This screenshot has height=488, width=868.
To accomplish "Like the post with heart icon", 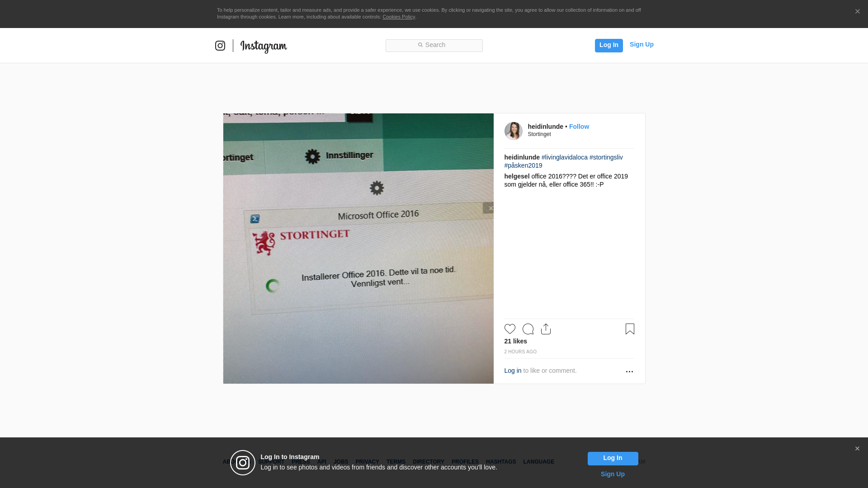I will (x=509, y=329).
